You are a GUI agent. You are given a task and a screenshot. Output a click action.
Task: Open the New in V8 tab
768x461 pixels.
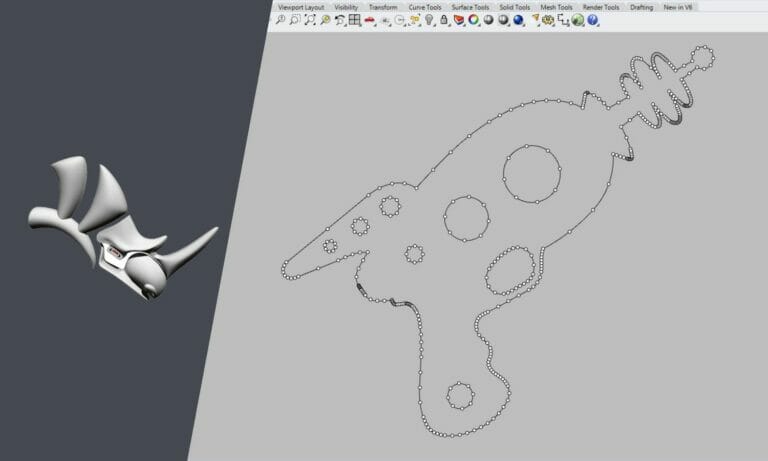[x=679, y=6]
